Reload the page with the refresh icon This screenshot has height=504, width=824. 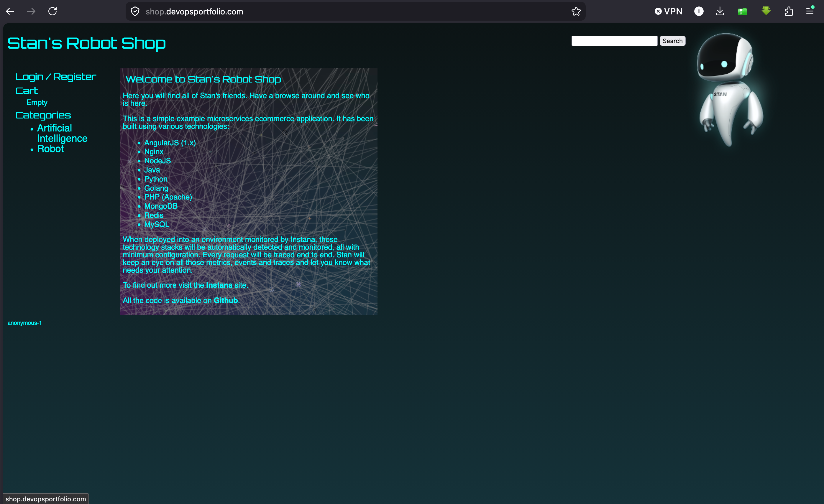click(52, 11)
